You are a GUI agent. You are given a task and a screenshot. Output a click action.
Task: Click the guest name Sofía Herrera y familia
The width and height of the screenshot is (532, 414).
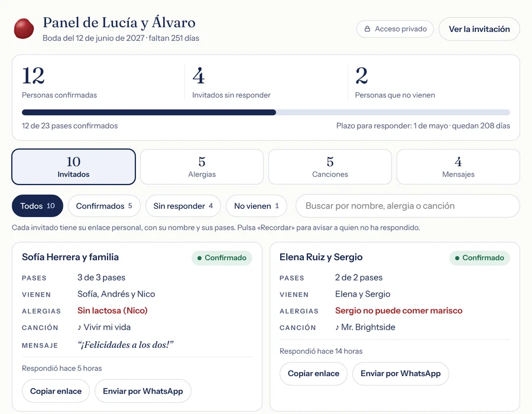coord(70,257)
